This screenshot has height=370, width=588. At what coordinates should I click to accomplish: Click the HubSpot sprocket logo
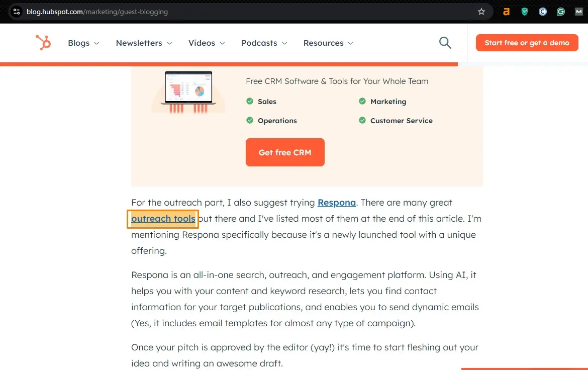(43, 43)
